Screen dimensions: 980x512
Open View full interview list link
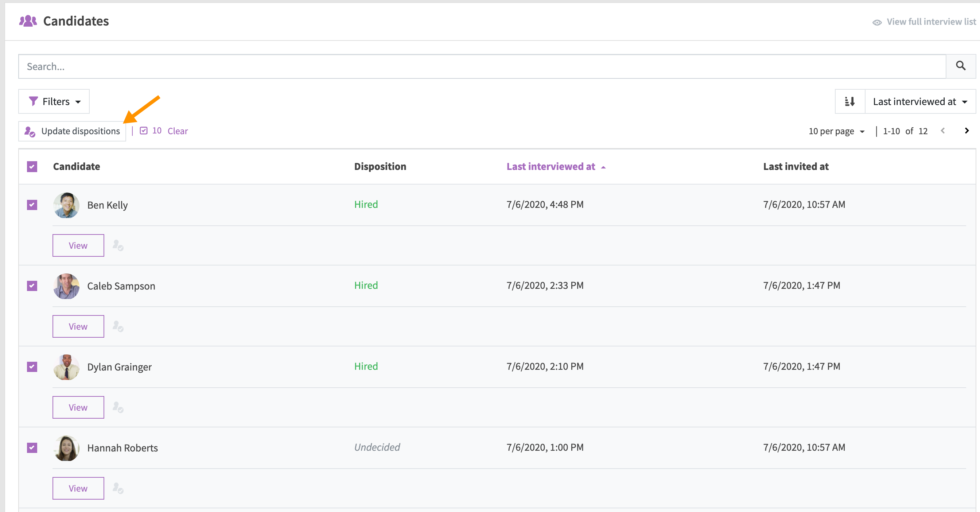coord(931,22)
